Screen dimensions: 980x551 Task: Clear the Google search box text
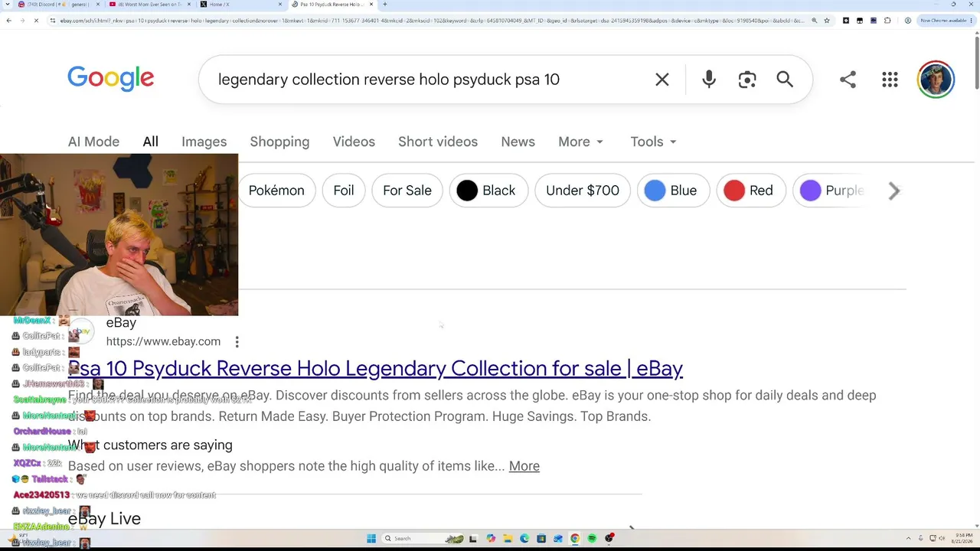pyautogui.click(x=662, y=80)
